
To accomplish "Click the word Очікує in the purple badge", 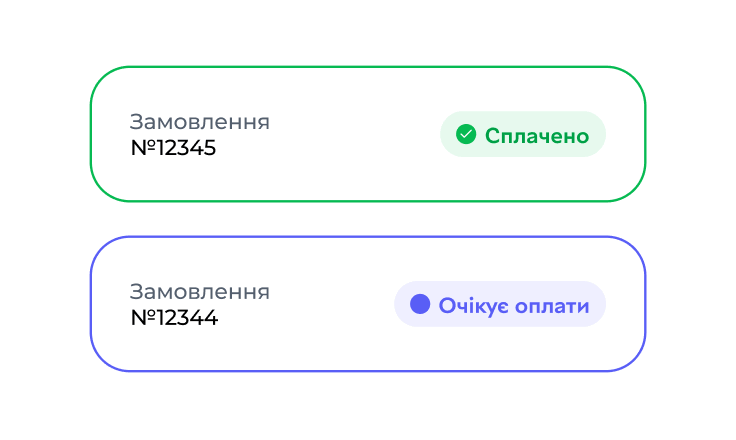I will [x=473, y=306].
